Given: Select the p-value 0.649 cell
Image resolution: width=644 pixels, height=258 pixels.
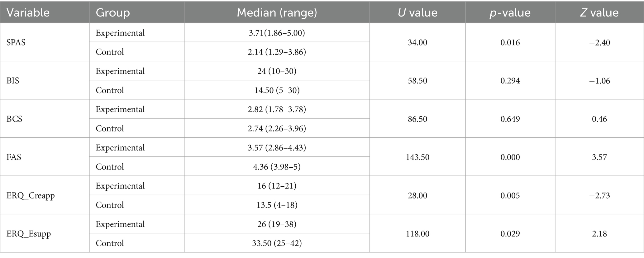Looking at the screenshot, I should click(510, 119).
